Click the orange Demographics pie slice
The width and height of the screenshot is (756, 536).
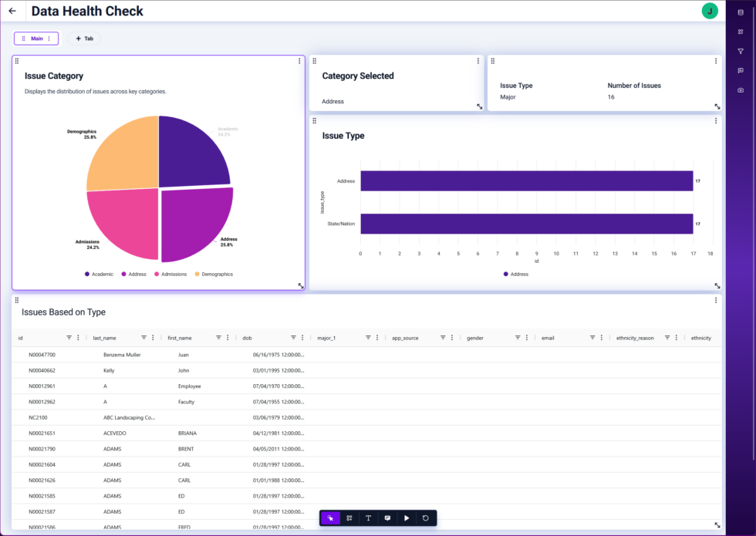coord(124,154)
